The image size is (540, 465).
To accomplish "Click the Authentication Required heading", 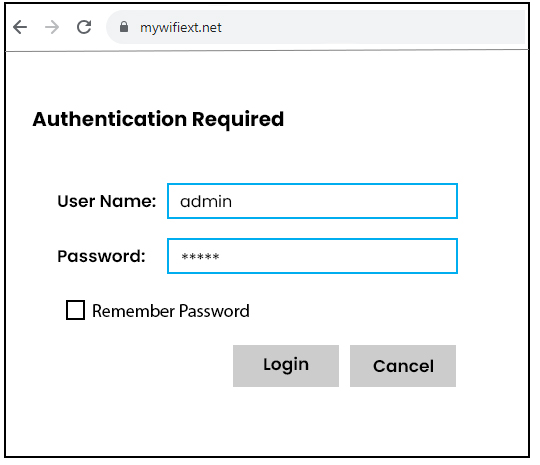I will pyautogui.click(x=158, y=119).
